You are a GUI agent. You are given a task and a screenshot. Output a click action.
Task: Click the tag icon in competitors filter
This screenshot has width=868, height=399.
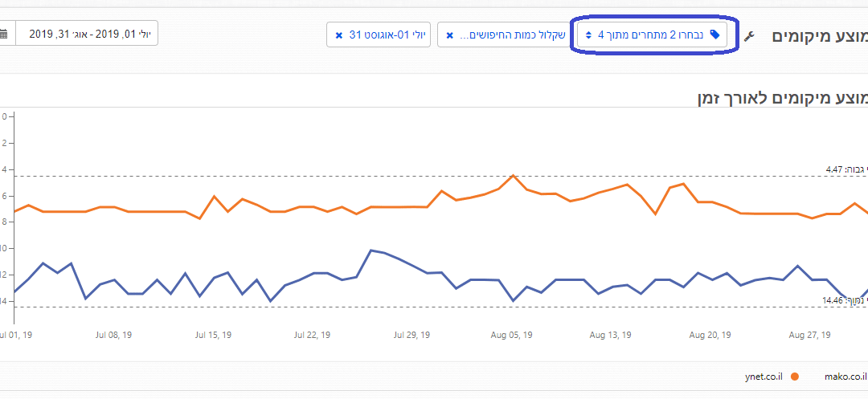(714, 35)
